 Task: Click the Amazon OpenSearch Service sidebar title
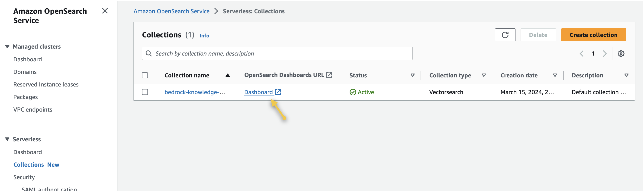(50, 16)
